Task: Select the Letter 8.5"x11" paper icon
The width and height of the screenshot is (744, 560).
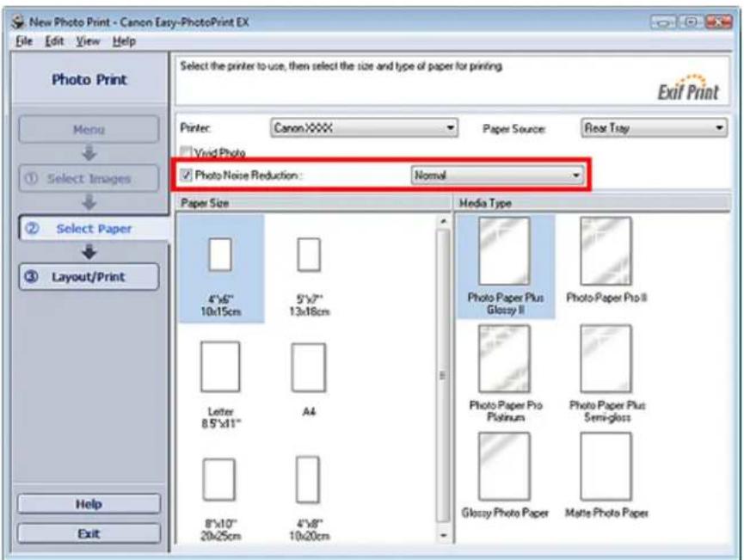Action: (x=220, y=366)
